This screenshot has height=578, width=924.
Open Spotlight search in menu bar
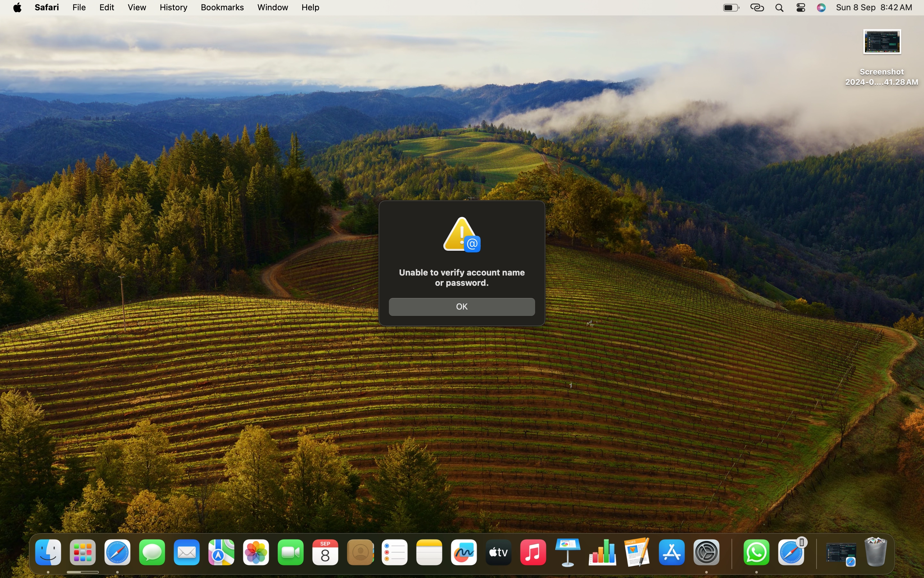tap(780, 8)
